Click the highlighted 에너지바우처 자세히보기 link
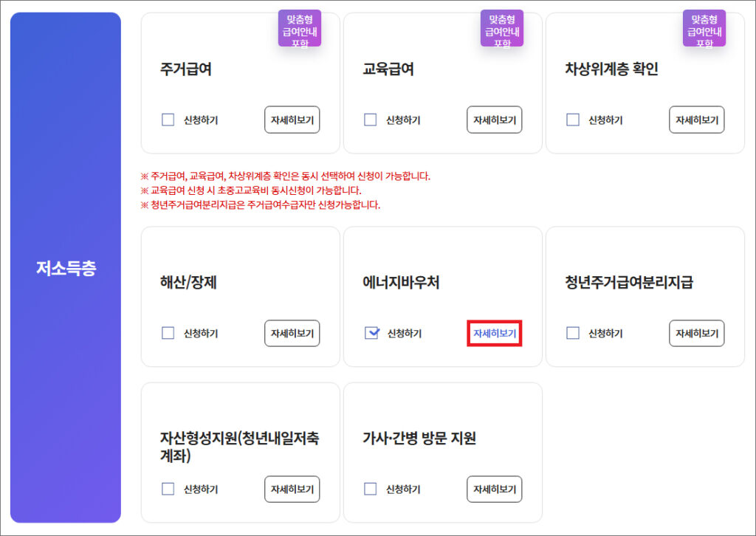The height and width of the screenshot is (536, 756). (x=494, y=333)
